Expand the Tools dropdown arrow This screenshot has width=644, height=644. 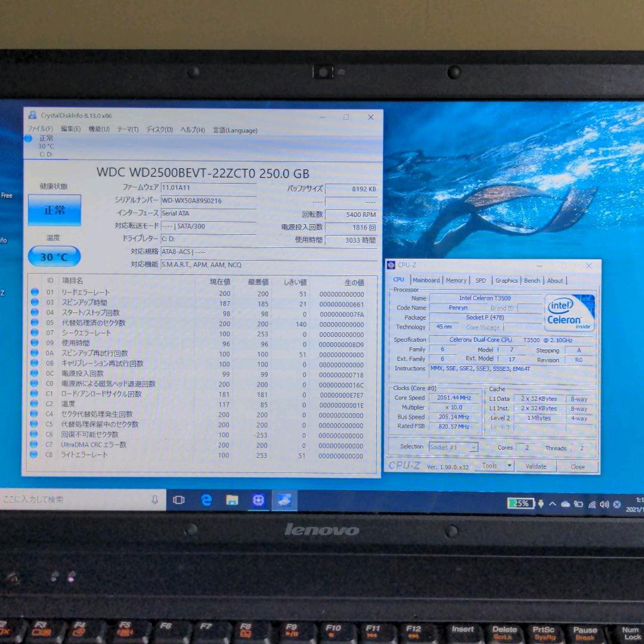509,465
